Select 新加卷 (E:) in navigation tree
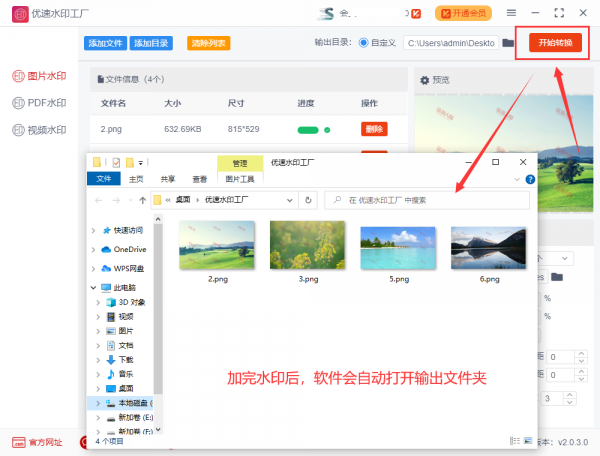The image size is (600, 456). pyautogui.click(x=129, y=417)
